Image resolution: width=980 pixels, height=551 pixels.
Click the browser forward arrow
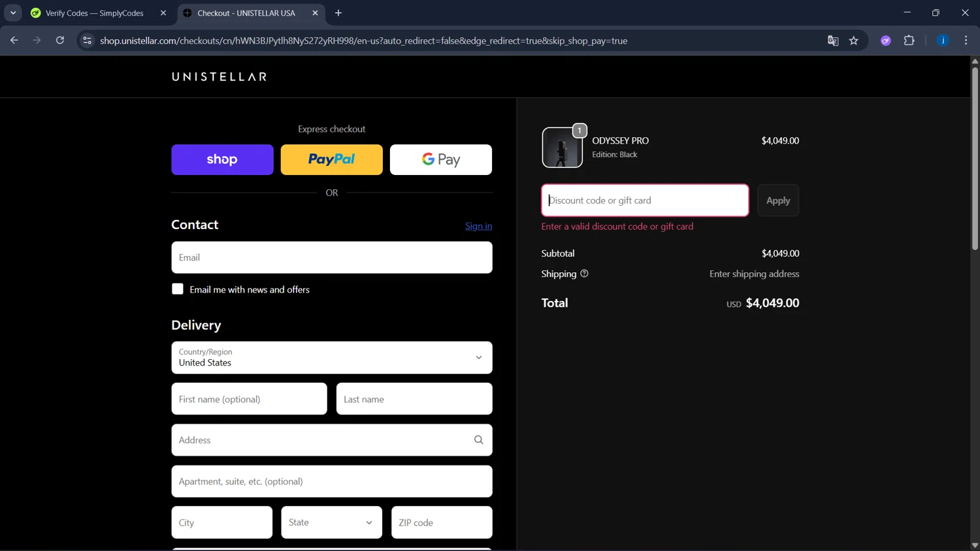tap(37, 40)
